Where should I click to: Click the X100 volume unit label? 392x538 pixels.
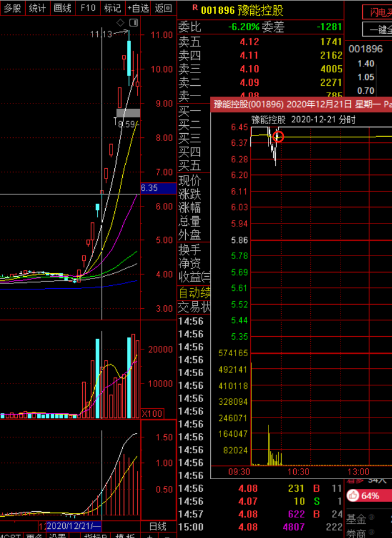pos(152,413)
